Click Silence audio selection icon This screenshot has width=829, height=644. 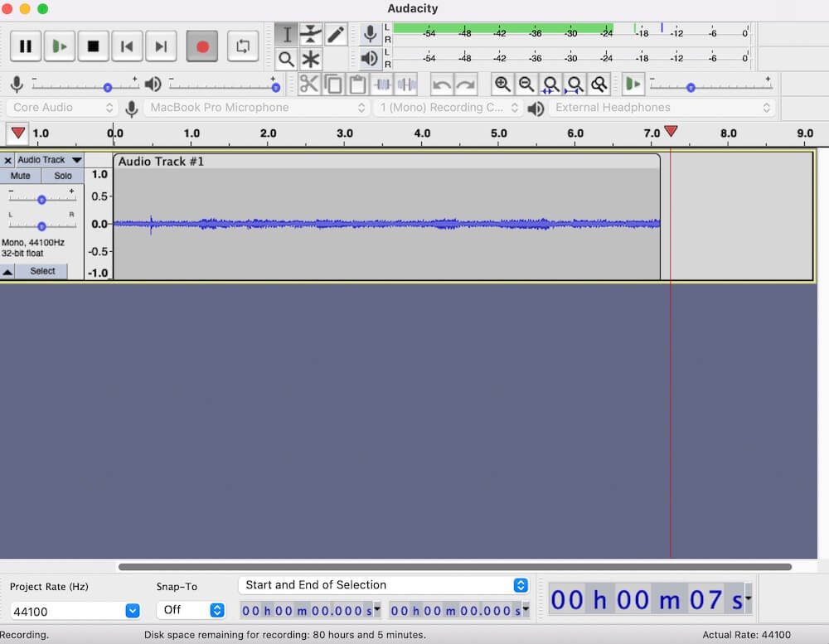[406, 84]
